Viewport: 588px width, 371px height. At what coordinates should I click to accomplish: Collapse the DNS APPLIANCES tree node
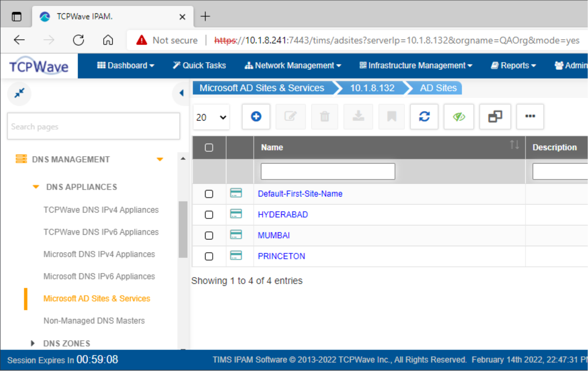click(x=36, y=187)
